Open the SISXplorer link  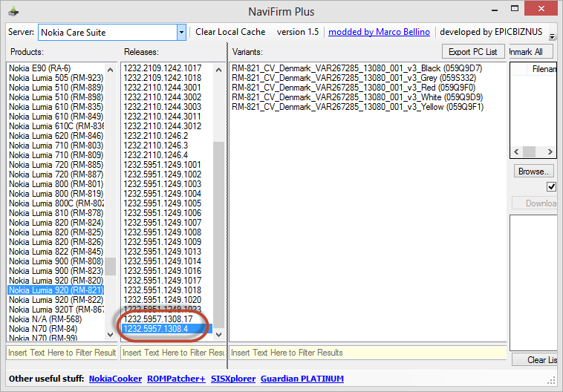pyautogui.click(x=233, y=379)
